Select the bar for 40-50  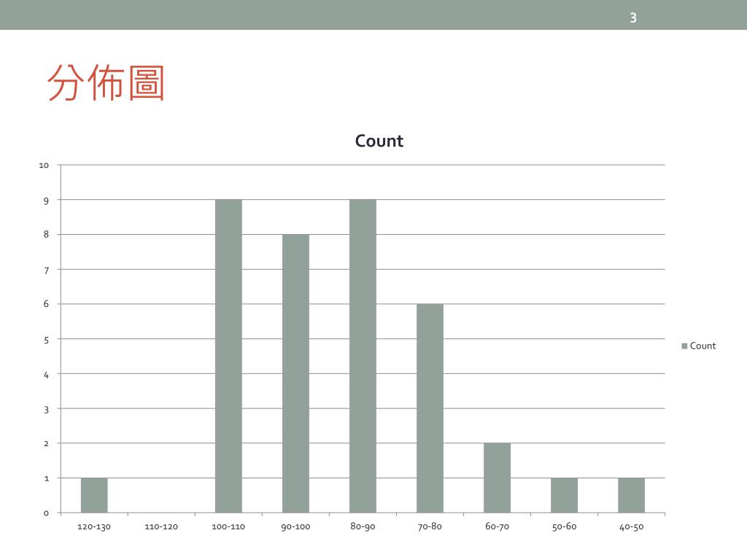pyautogui.click(x=632, y=495)
